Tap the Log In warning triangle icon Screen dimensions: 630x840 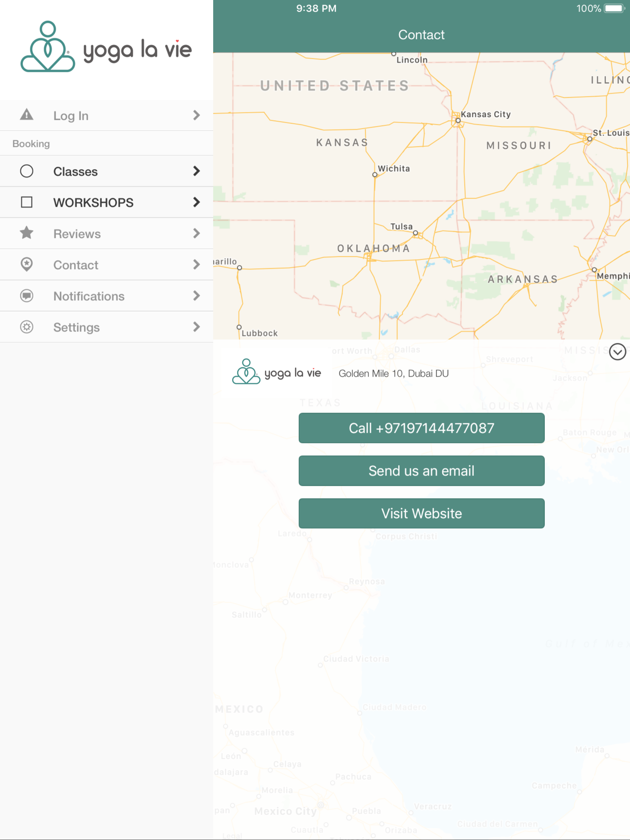26,115
